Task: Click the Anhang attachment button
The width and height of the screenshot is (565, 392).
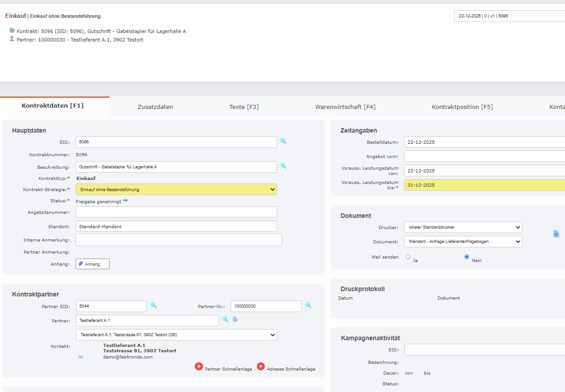Action: tap(93, 264)
